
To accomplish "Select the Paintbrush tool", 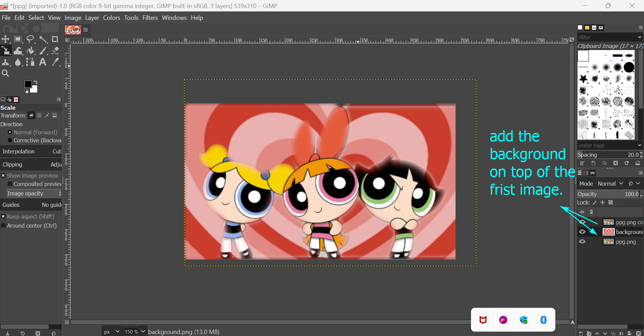I will point(43,51).
